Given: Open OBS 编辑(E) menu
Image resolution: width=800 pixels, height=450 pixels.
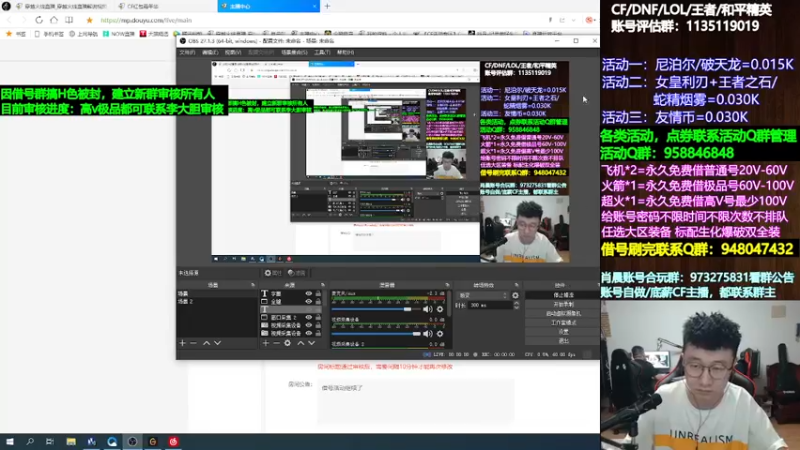Looking at the screenshot, I should 210,53.
